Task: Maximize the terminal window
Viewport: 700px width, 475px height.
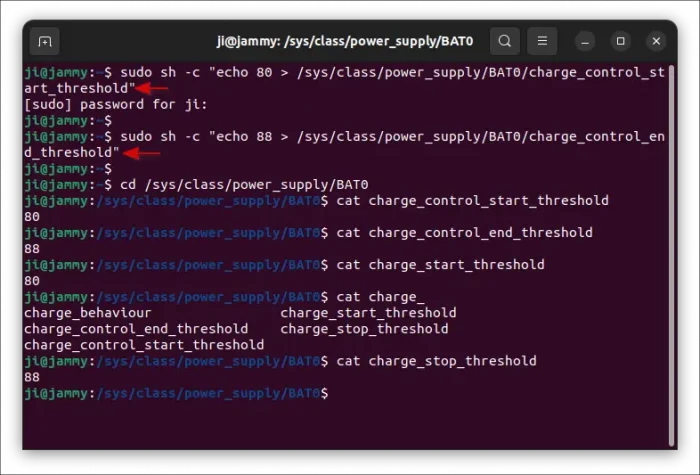Action: (621, 41)
